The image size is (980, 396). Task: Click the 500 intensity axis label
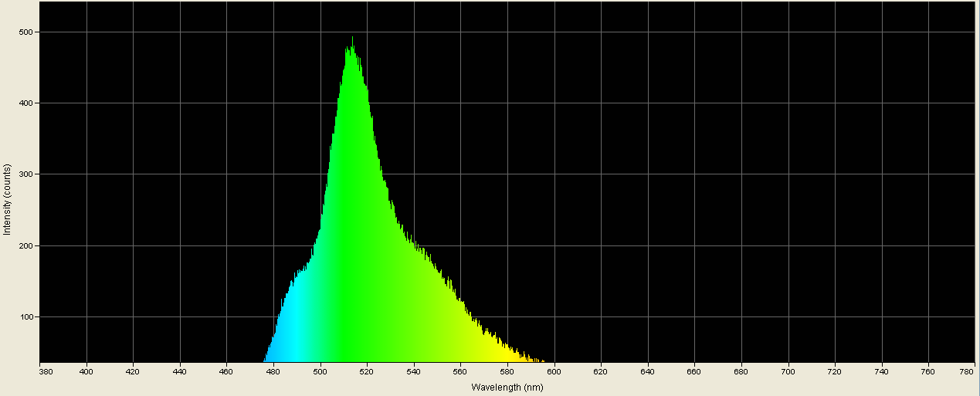(x=25, y=32)
